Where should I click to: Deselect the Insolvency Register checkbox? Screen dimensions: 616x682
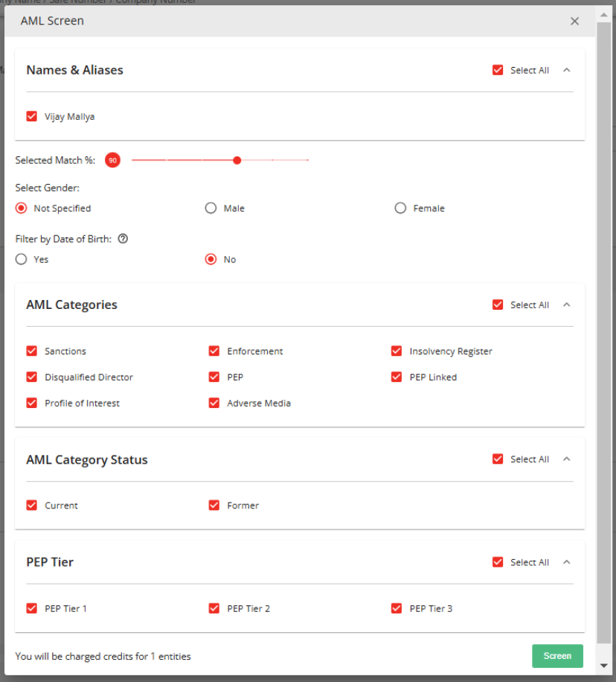pyautogui.click(x=397, y=351)
